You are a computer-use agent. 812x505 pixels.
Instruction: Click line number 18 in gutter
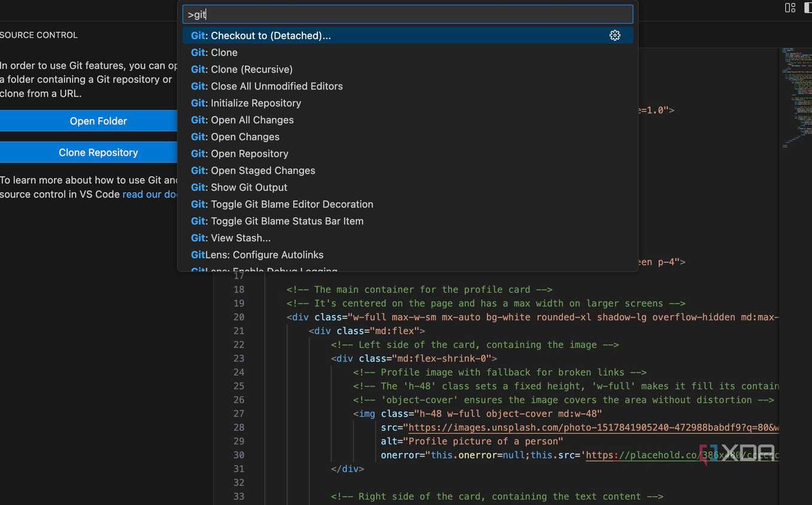tap(239, 290)
